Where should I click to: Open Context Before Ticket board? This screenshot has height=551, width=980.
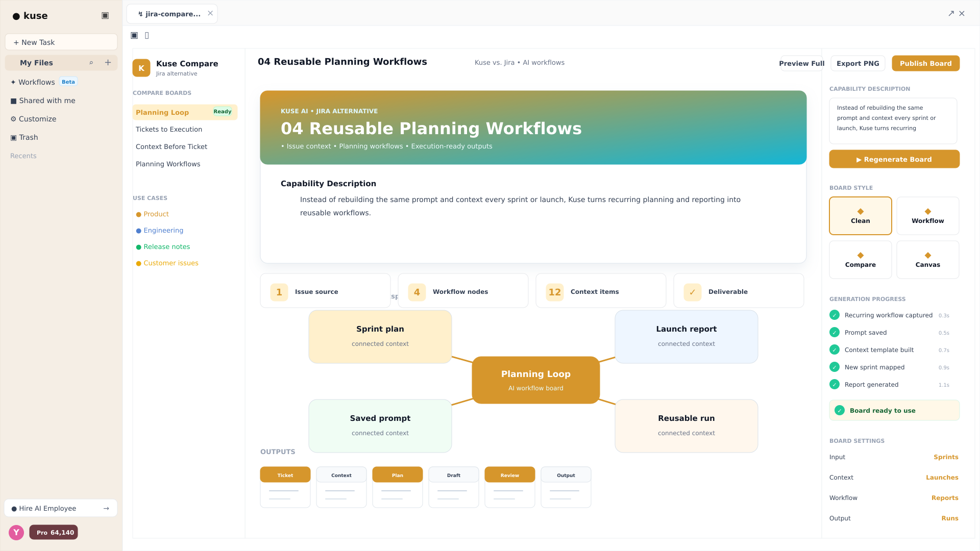point(171,147)
